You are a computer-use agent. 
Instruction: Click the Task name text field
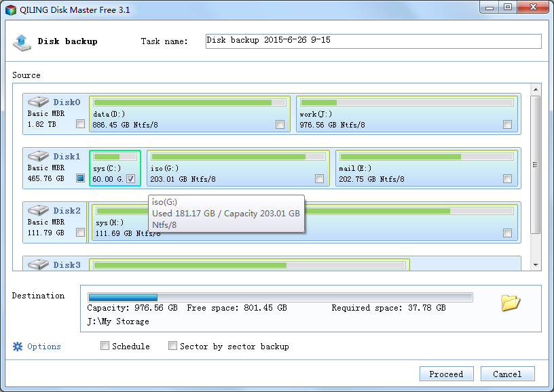point(373,41)
